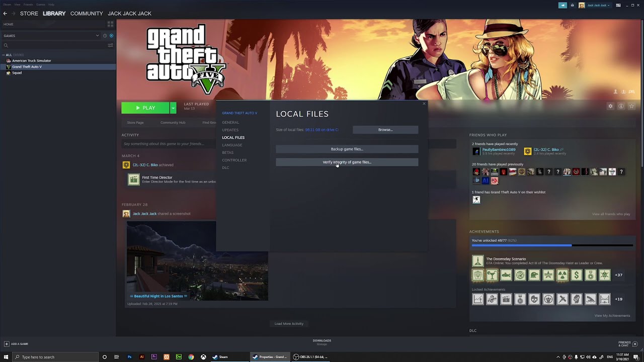Viewport: 644px width, 362px height.
Task: Go back with the left arrow
Action: pos(5,14)
